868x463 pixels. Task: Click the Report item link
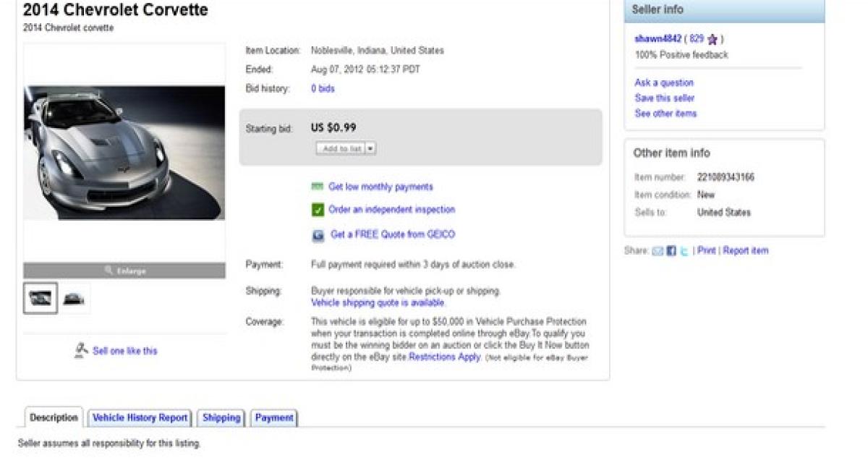(x=746, y=251)
